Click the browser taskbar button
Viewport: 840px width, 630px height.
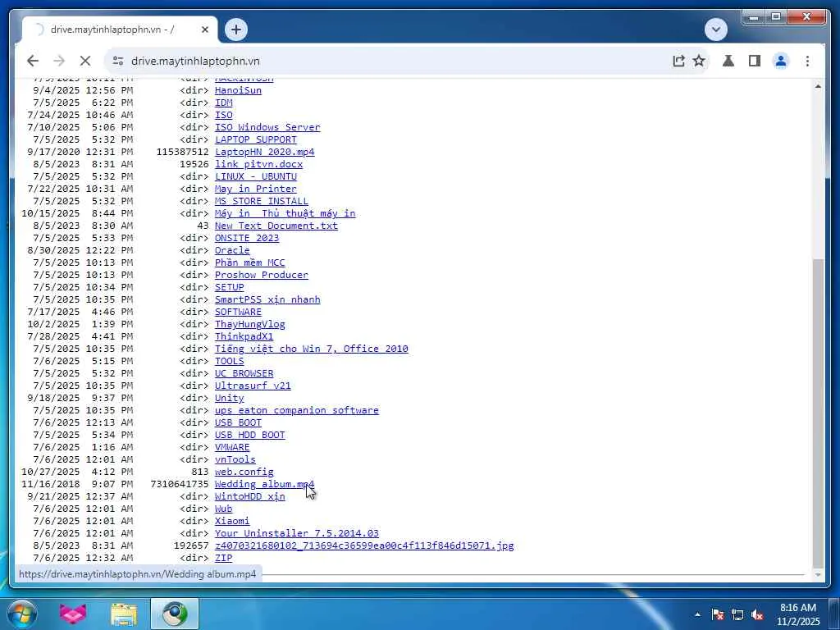[175, 614]
